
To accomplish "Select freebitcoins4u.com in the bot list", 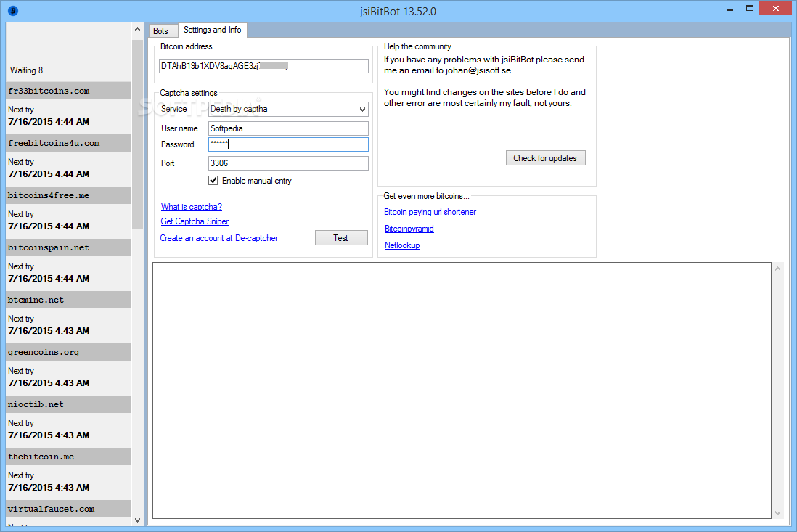I will (69, 143).
